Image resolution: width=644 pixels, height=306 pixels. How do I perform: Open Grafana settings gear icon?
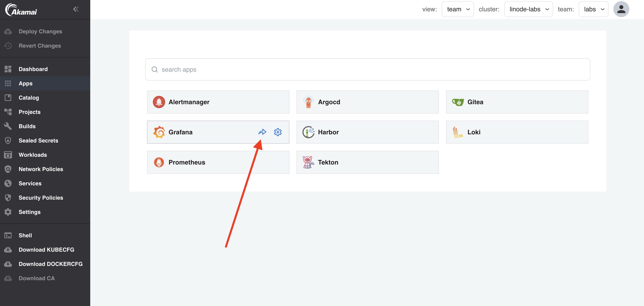278,132
